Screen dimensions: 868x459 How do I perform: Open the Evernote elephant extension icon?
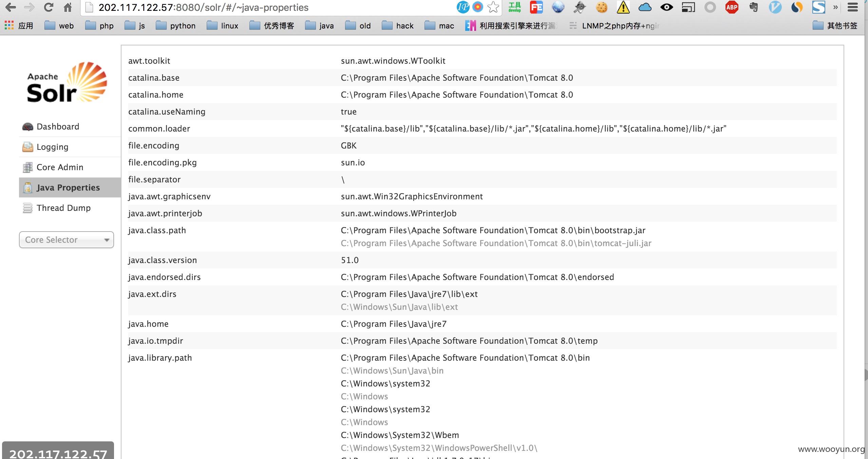point(753,7)
